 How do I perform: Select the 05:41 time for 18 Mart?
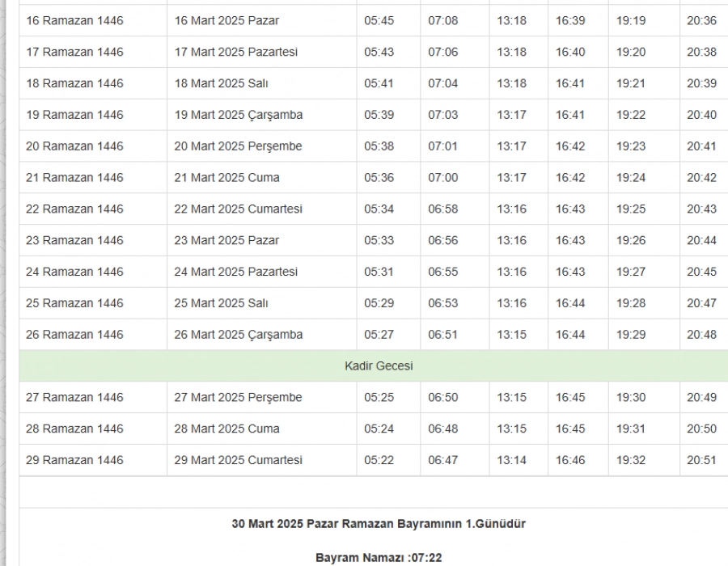(x=379, y=83)
